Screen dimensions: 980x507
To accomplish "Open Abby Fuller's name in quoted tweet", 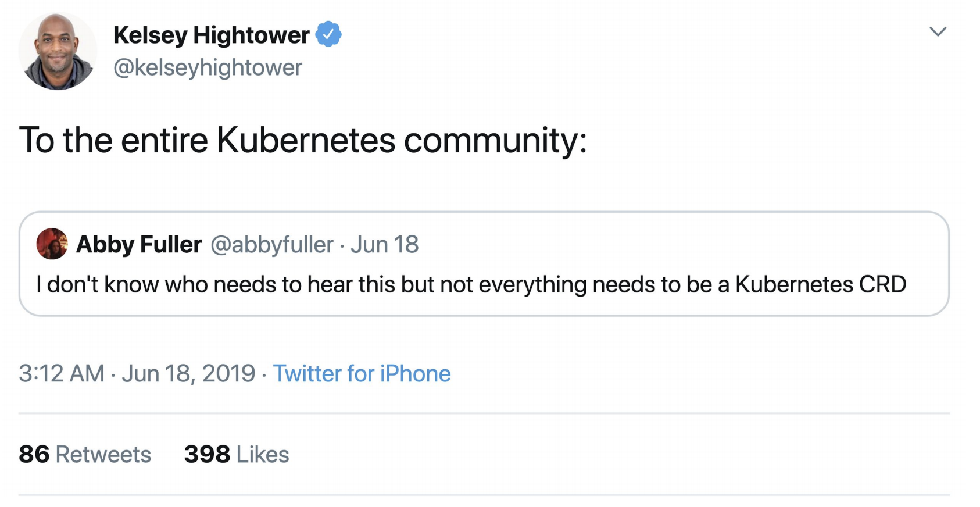I will [139, 244].
